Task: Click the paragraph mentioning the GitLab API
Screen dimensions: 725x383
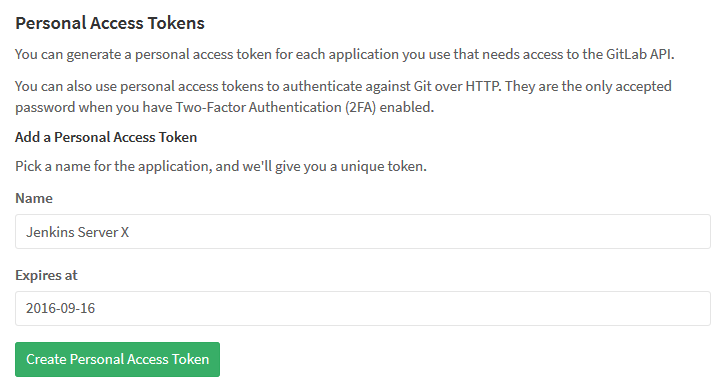Action: coord(344,55)
